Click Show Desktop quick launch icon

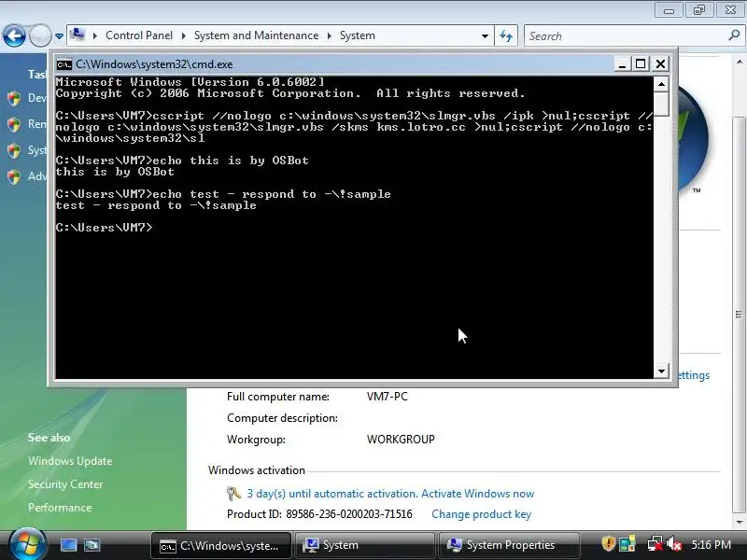(x=68, y=545)
